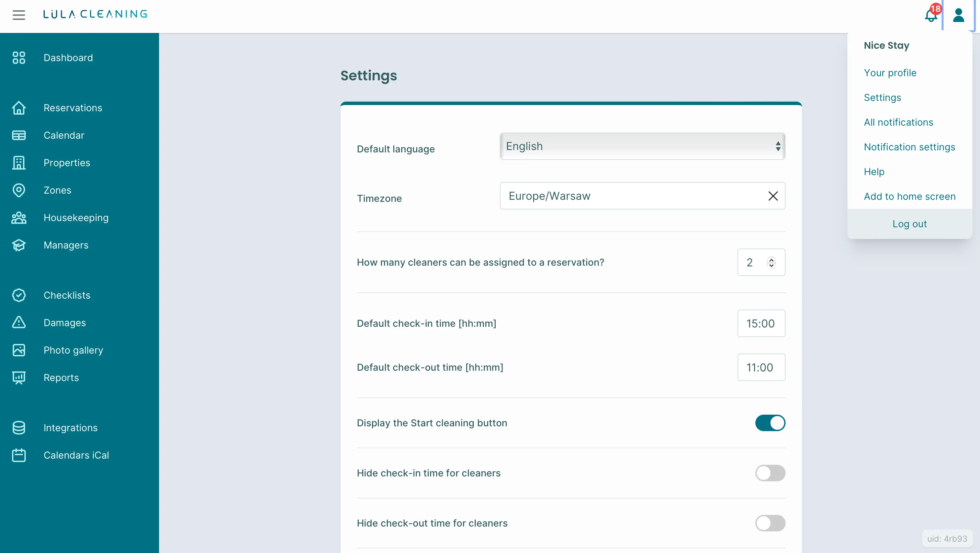Click the Managers graduation cap icon

coord(19,245)
